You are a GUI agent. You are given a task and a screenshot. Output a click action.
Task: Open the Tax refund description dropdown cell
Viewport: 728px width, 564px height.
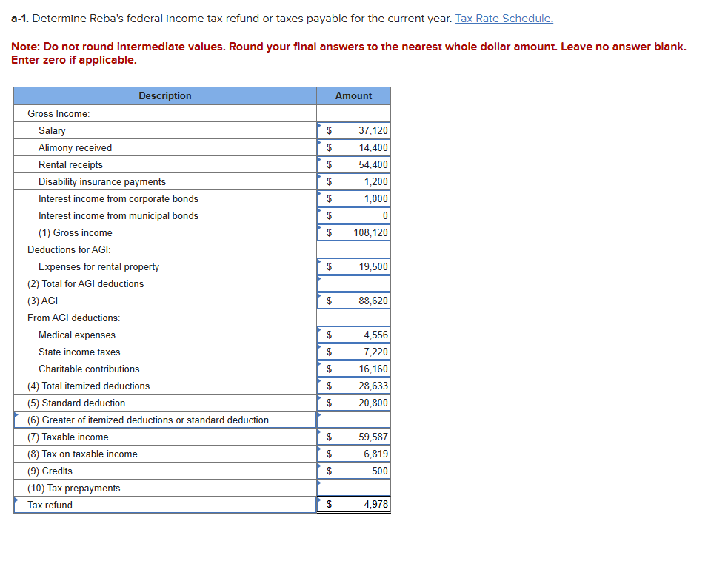(165, 505)
